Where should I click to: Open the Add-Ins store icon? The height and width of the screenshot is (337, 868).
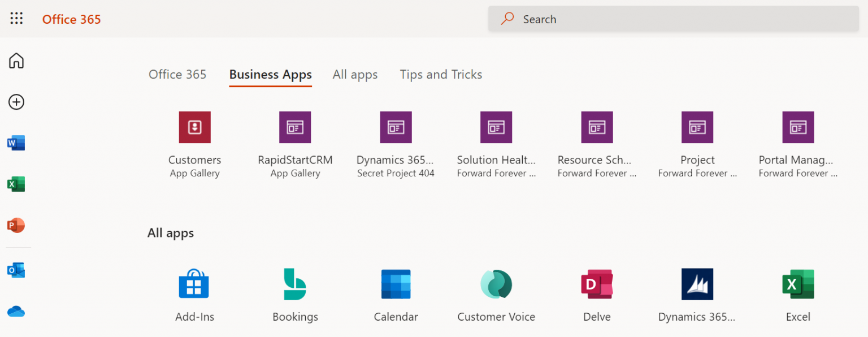[194, 284]
